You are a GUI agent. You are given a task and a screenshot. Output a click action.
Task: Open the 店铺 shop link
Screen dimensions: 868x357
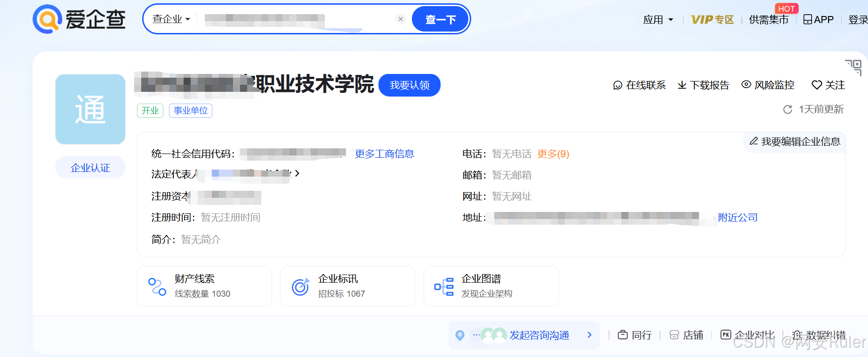pyautogui.click(x=686, y=335)
